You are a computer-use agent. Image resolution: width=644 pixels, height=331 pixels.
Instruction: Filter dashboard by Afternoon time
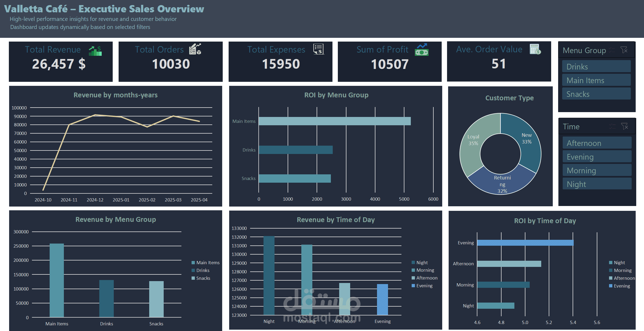tap(597, 143)
